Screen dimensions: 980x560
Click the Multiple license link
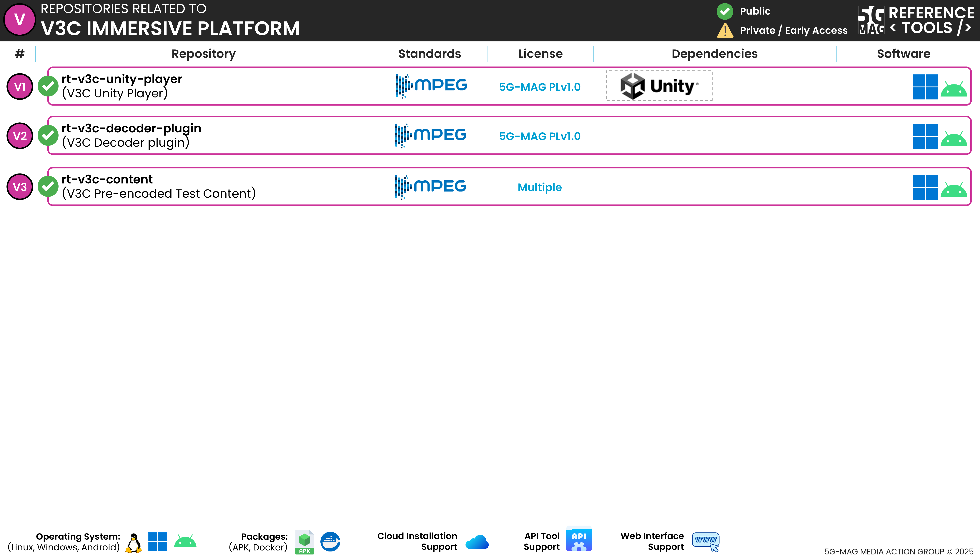coord(540,187)
